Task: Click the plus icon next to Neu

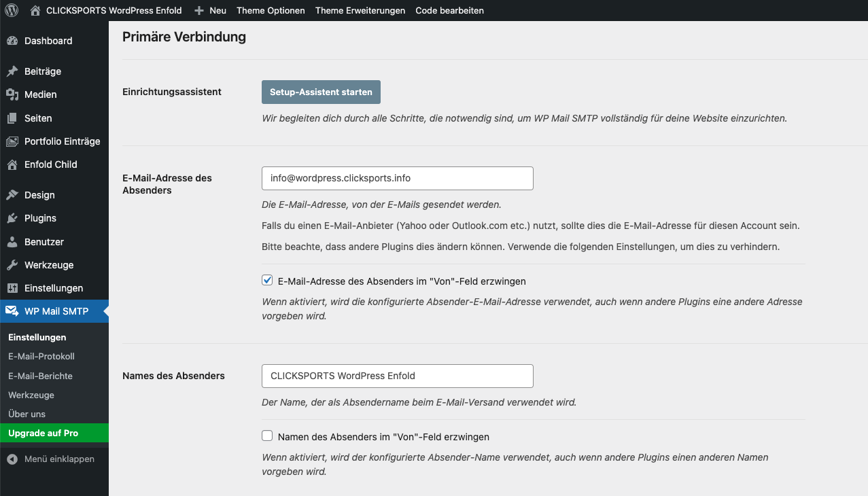Action: pyautogui.click(x=198, y=10)
